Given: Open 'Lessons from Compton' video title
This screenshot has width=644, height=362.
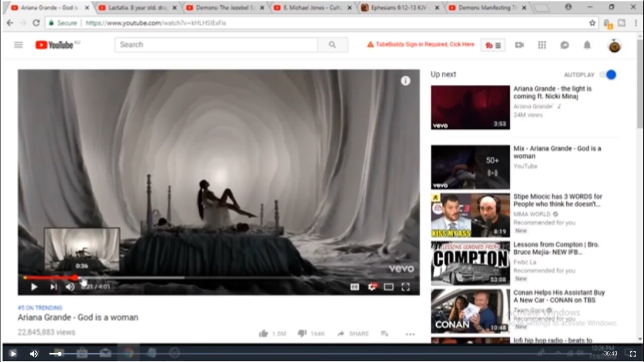Looking at the screenshot, I should click(556, 248).
